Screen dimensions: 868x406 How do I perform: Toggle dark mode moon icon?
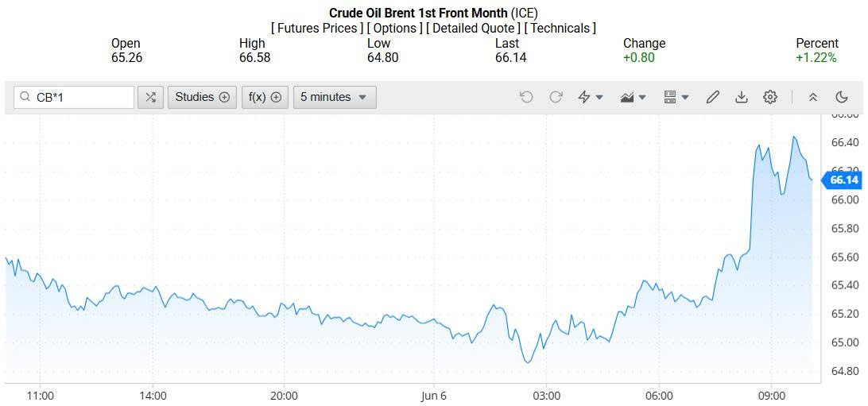point(842,97)
